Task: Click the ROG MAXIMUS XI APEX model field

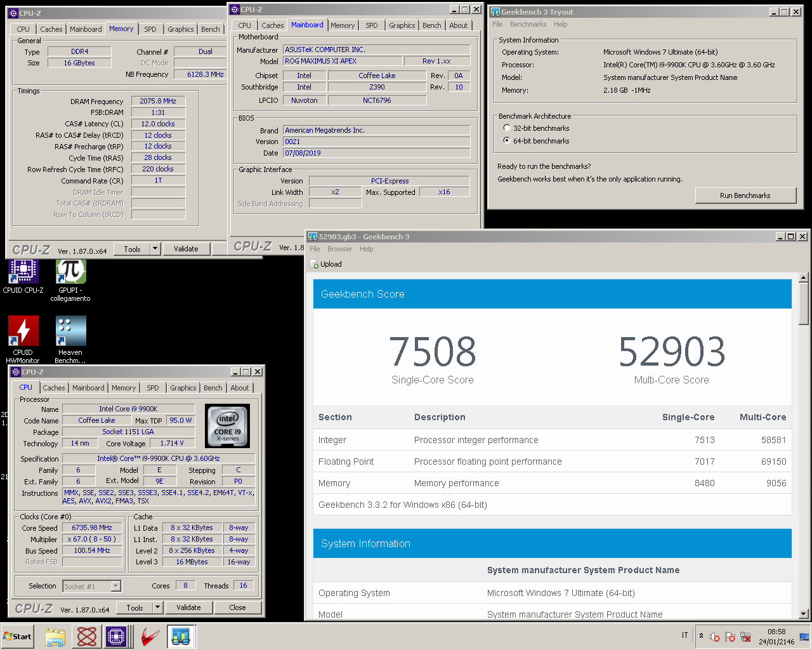Action: point(343,61)
